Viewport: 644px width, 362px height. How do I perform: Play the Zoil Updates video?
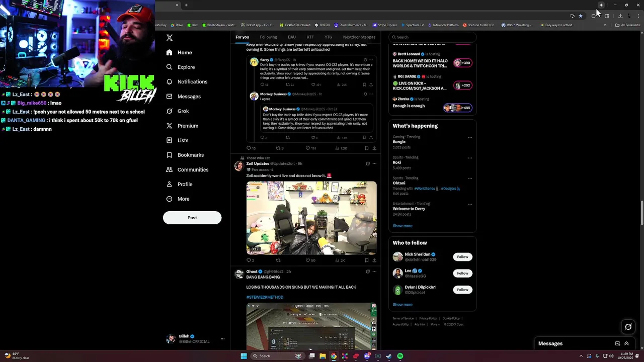[x=311, y=218]
